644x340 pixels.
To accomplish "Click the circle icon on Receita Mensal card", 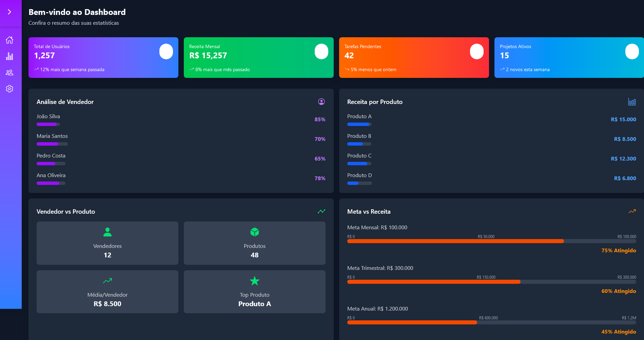I will coord(321,51).
